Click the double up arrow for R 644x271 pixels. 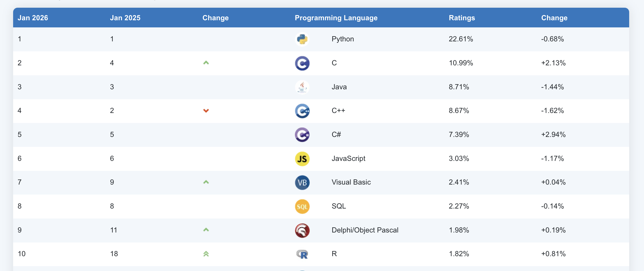tap(206, 254)
